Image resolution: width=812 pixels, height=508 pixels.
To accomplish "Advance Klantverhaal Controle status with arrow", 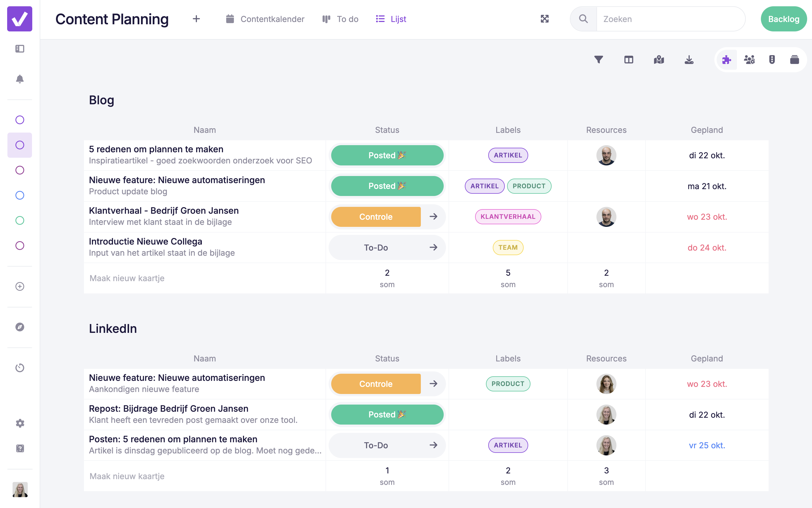I will (x=433, y=217).
